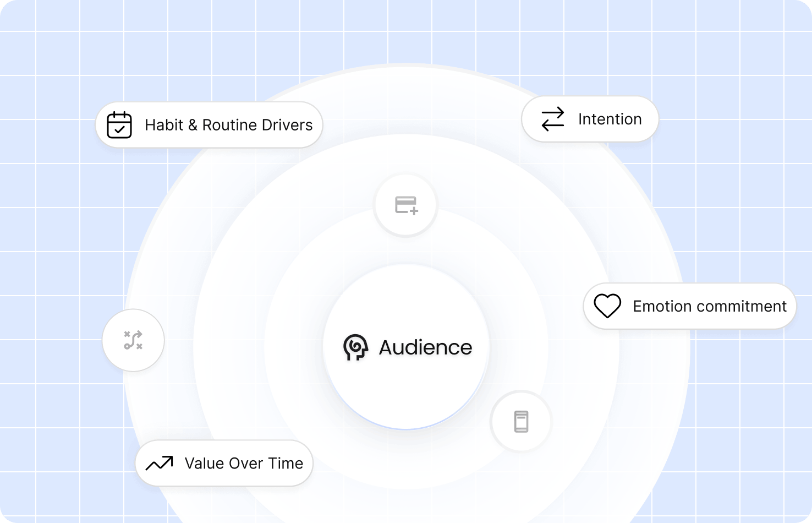Select the Value Over Time text
The width and height of the screenshot is (812, 523).
[x=244, y=464]
